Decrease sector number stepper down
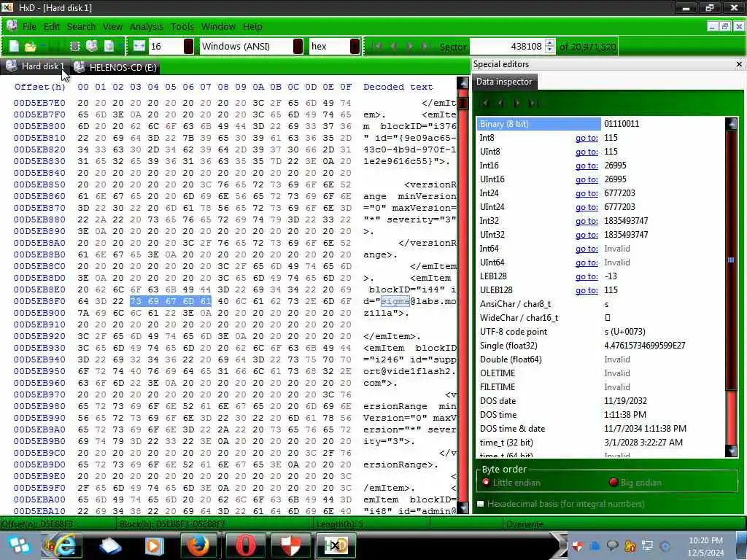Image resolution: width=747 pixels, height=560 pixels. pyautogui.click(x=550, y=50)
